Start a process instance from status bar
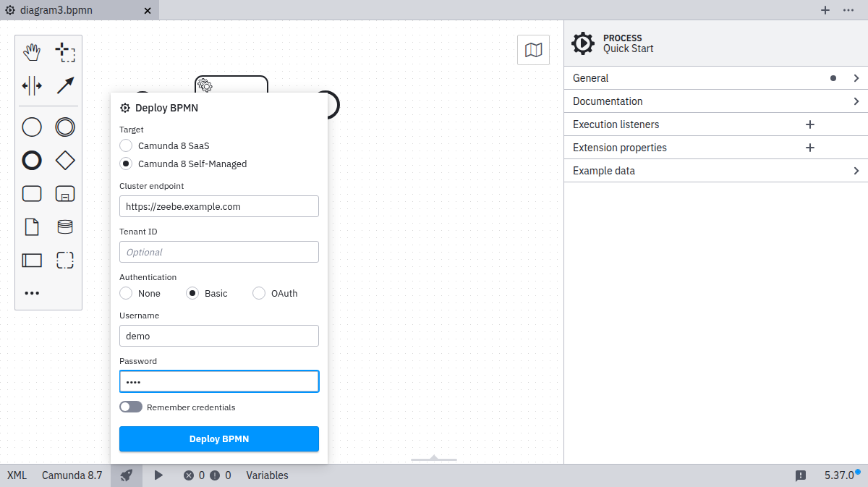Screen dimensions: 868x487 (158, 475)
